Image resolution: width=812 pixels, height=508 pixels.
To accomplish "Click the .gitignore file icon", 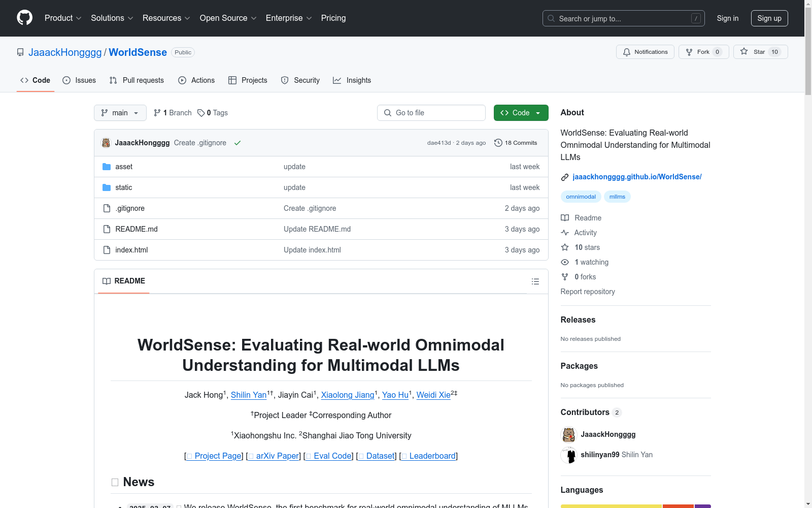I will point(107,208).
